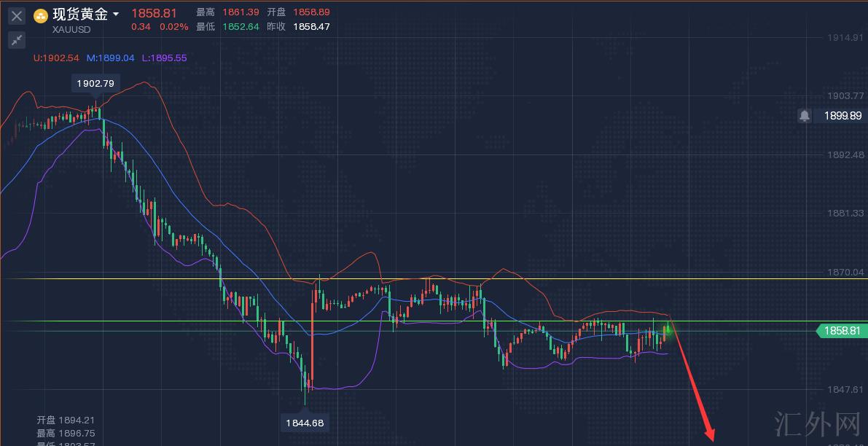Viewport: 868px width, 446px height.
Task: Click the 1899.89 alert price label
Action: click(842, 116)
